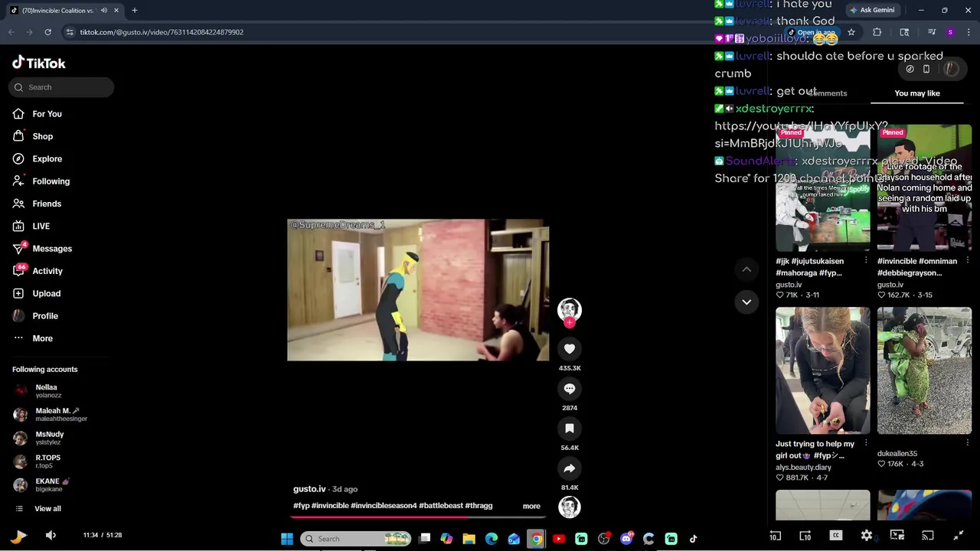
Task: Mute the Chrome tab audio icon
Action: 104,10
